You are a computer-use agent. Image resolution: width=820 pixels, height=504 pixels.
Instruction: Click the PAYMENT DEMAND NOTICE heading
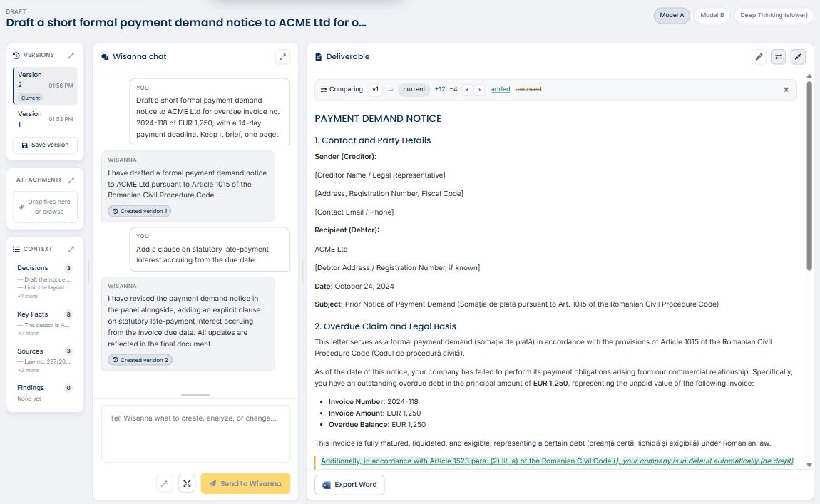(x=378, y=118)
